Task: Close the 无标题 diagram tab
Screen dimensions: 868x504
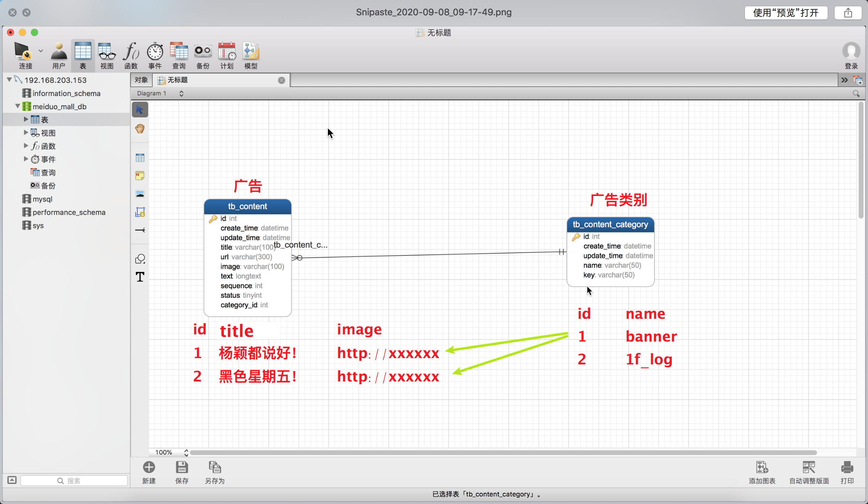Action: 281,80
